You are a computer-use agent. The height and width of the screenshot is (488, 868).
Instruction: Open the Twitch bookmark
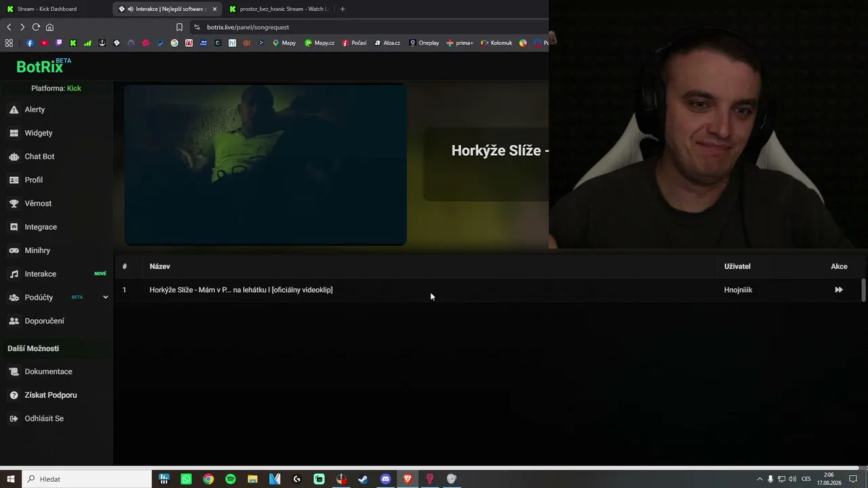point(58,43)
